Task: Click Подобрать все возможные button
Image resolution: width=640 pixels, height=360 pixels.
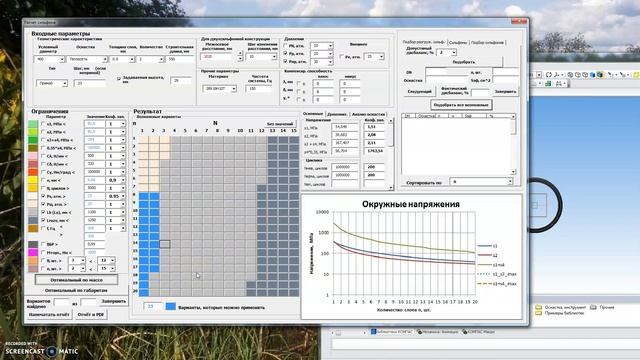Action: [x=461, y=105]
